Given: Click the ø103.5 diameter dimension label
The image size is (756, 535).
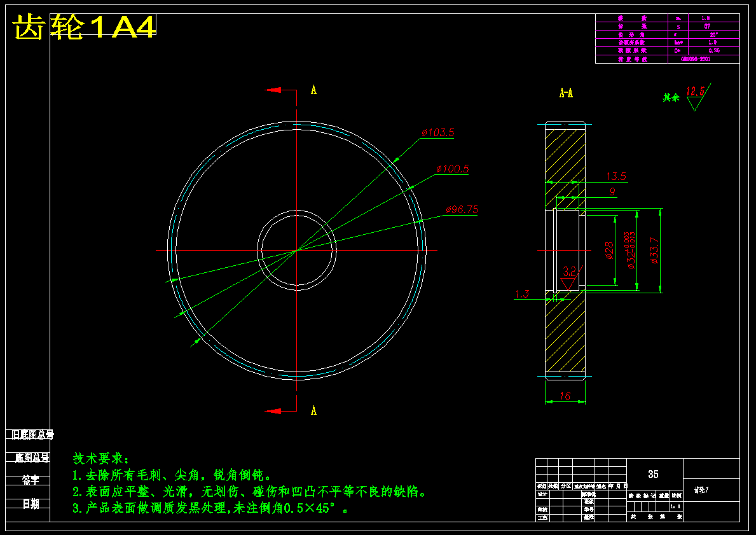Looking at the screenshot, I should point(438,133).
